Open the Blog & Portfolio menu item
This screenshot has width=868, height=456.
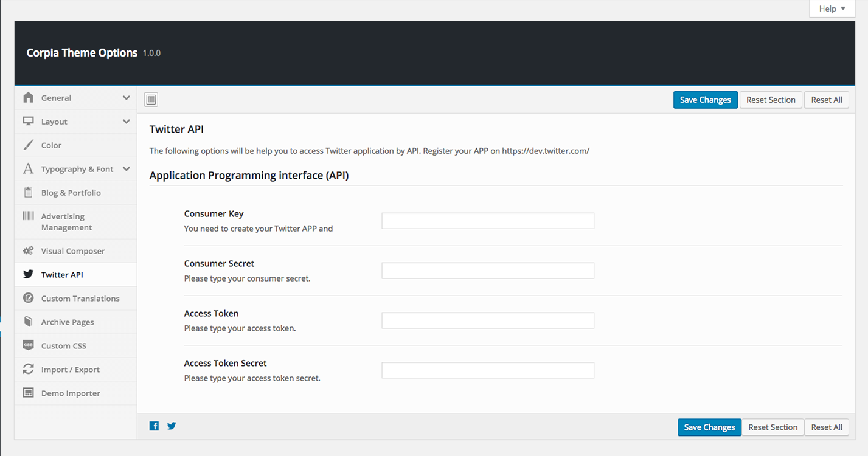[x=71, y=193]
